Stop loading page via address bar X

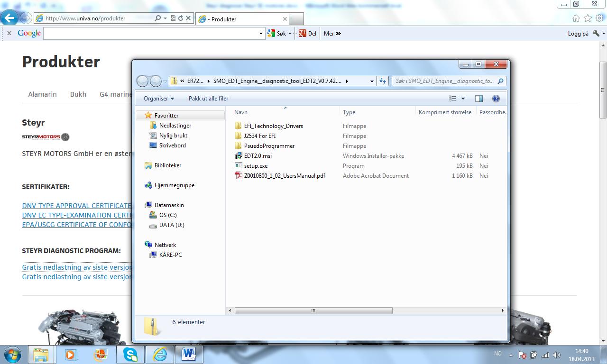pyautogui.click(x=188, y=18)
